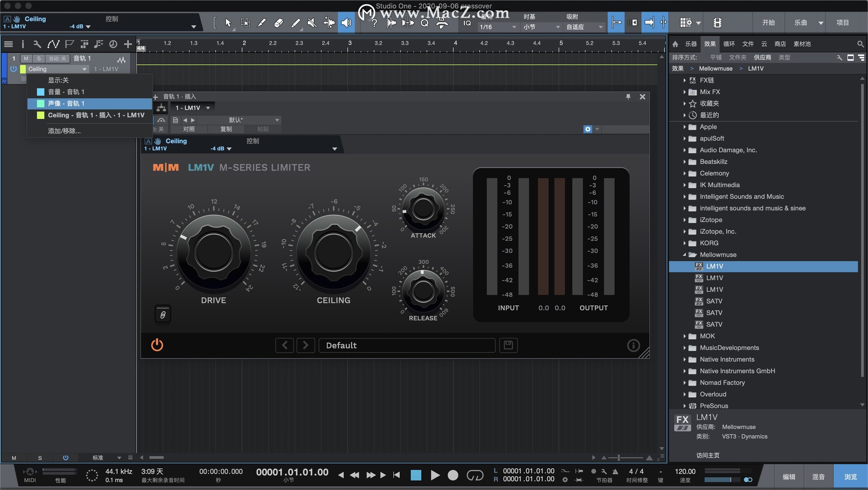
Task: Click the Default preset name field
Action: [x=407, y=345]
